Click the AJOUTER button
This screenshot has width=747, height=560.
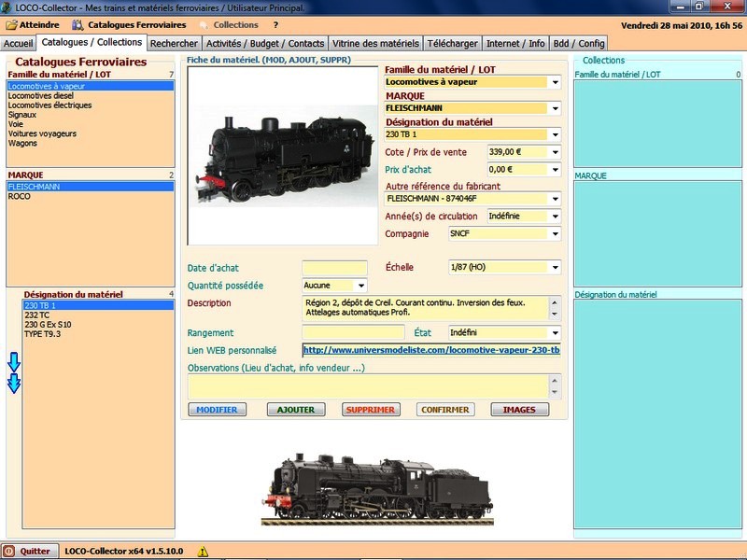pyautogui.click(x=296, y=410)
